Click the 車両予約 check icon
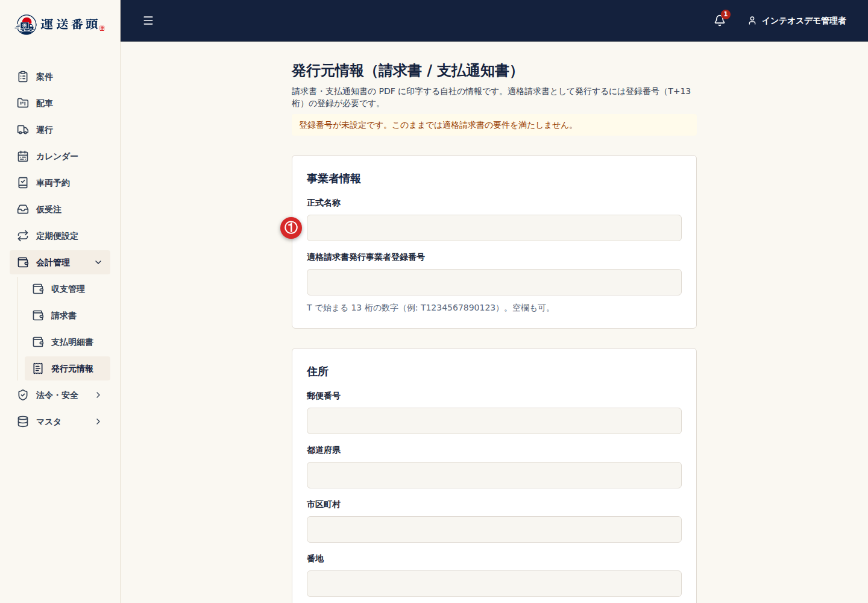Image resolution: width=868 pixels, height=603 pixels. tap(23, 183)
